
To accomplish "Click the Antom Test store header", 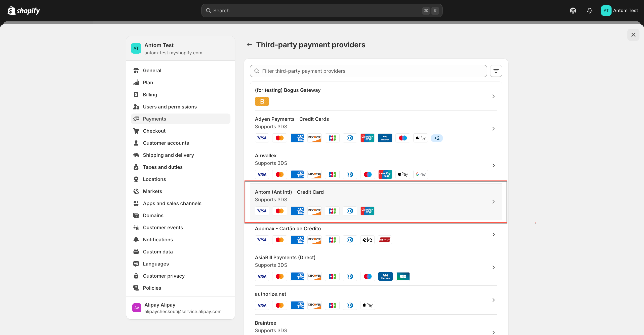I will 181,49.
